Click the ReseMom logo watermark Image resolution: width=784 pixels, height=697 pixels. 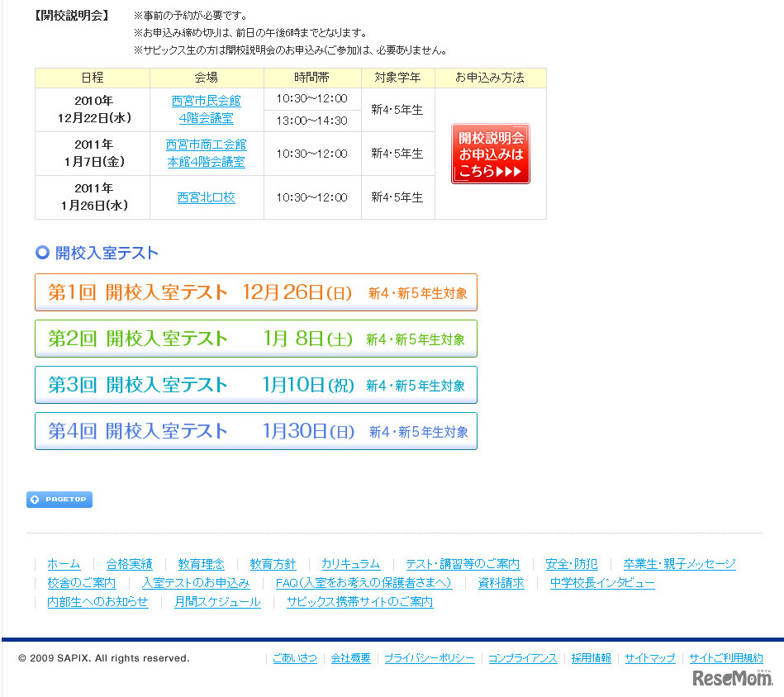732,678
